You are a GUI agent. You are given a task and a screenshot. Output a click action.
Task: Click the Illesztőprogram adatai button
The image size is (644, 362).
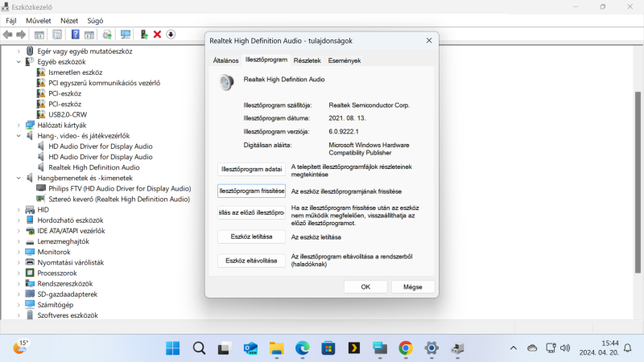pos(251,169)
